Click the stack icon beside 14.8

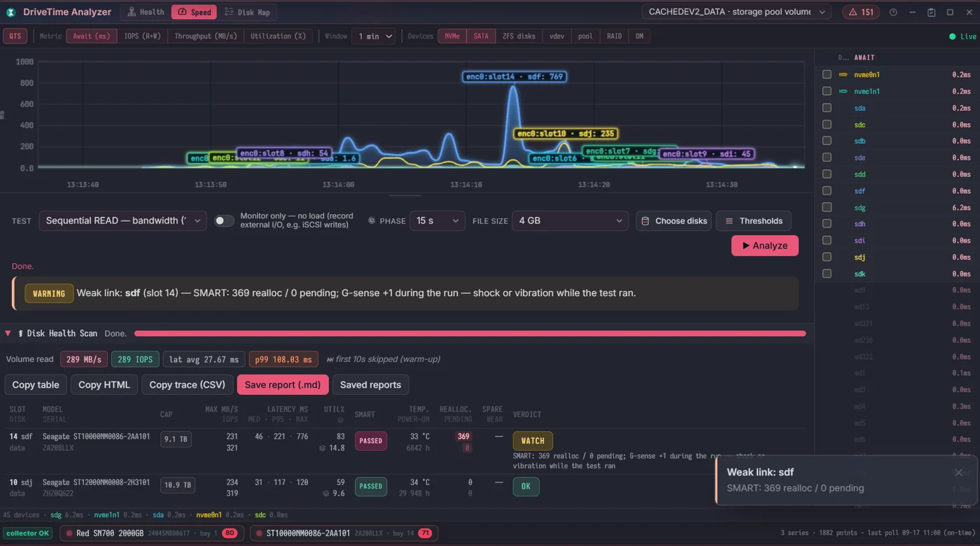coord(322,448)
